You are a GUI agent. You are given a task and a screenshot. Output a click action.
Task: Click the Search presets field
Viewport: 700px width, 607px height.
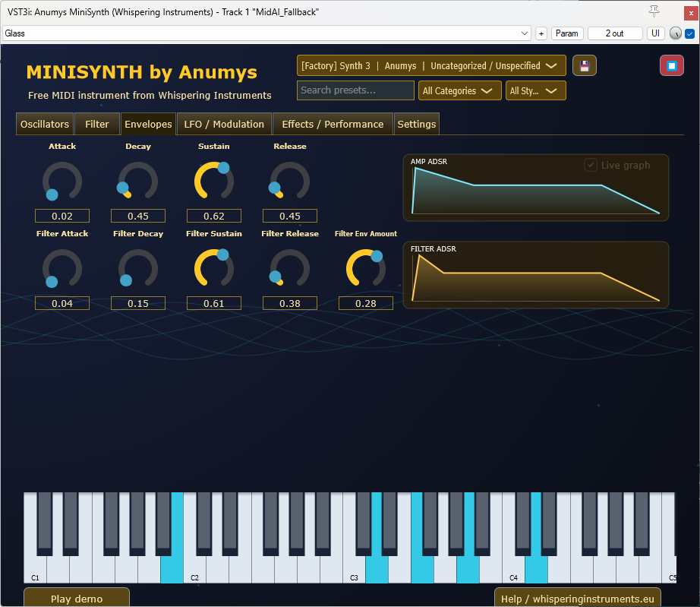click(355, 90)
